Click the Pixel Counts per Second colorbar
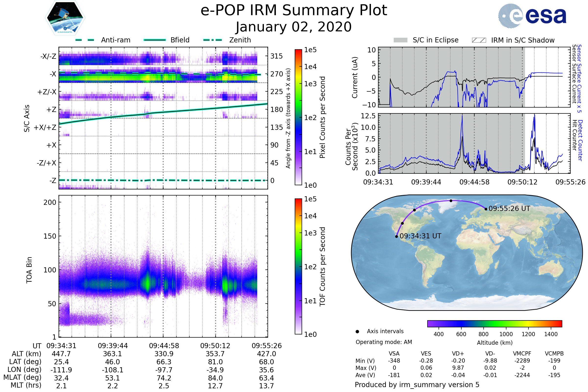Screen dimensions: 588x392 pos(298,117)
